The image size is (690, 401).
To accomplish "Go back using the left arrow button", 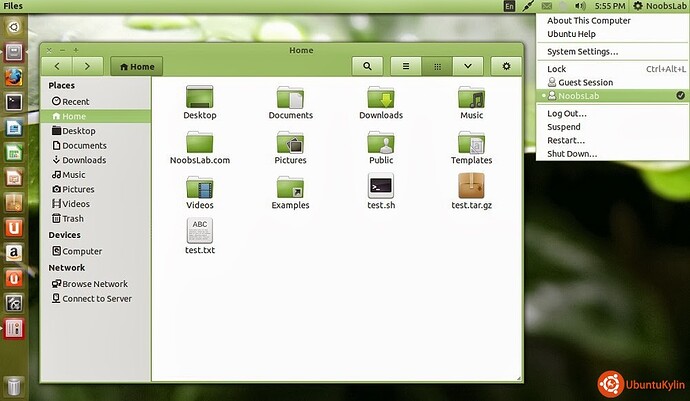I will (x=57, y=66).
